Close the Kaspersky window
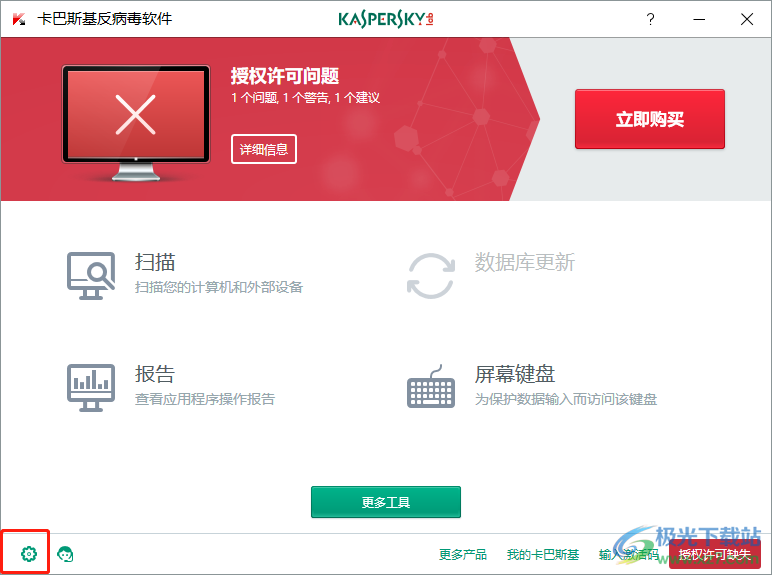Viewport: 772px width, 575px height. click(x=747, y=19)
